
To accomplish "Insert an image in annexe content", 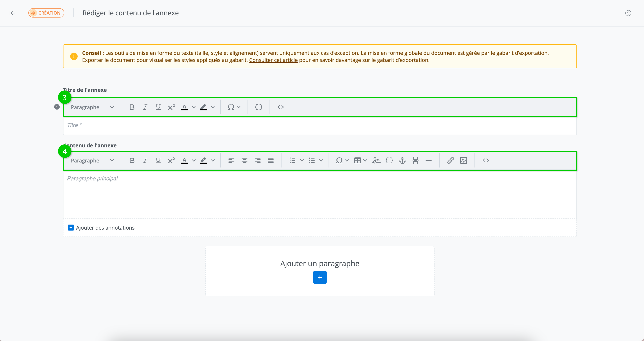I will tap(464, 160).
